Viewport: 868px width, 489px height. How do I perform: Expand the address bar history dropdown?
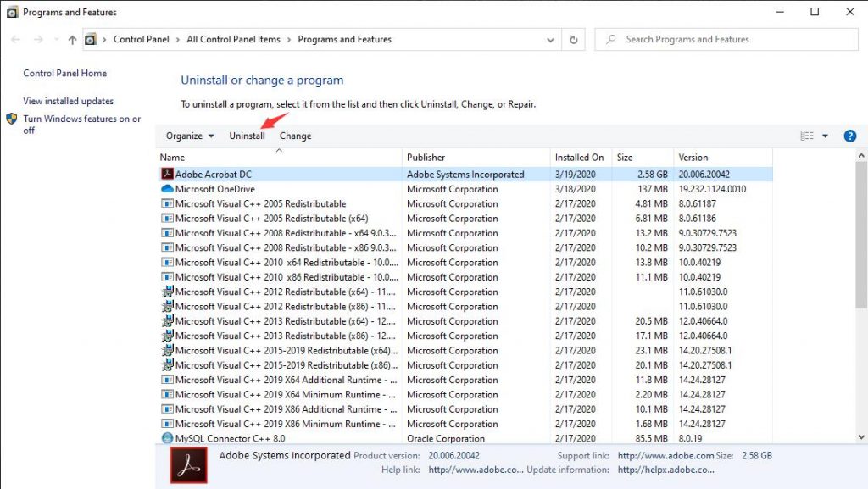pos(550,40)
